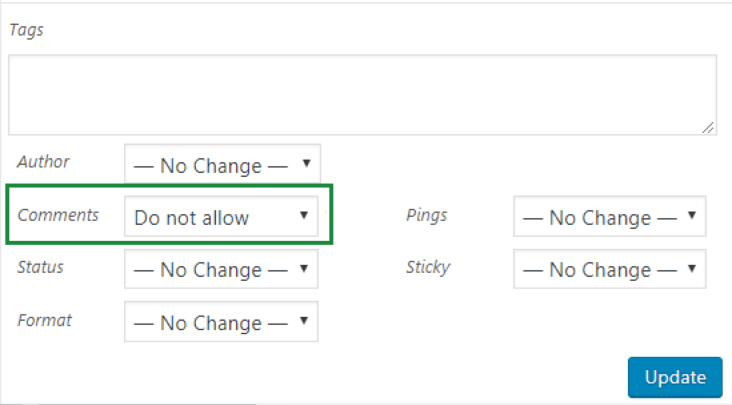Open the Author dropdown
Viewport: 732px width, 405px height.
[222, 166]
